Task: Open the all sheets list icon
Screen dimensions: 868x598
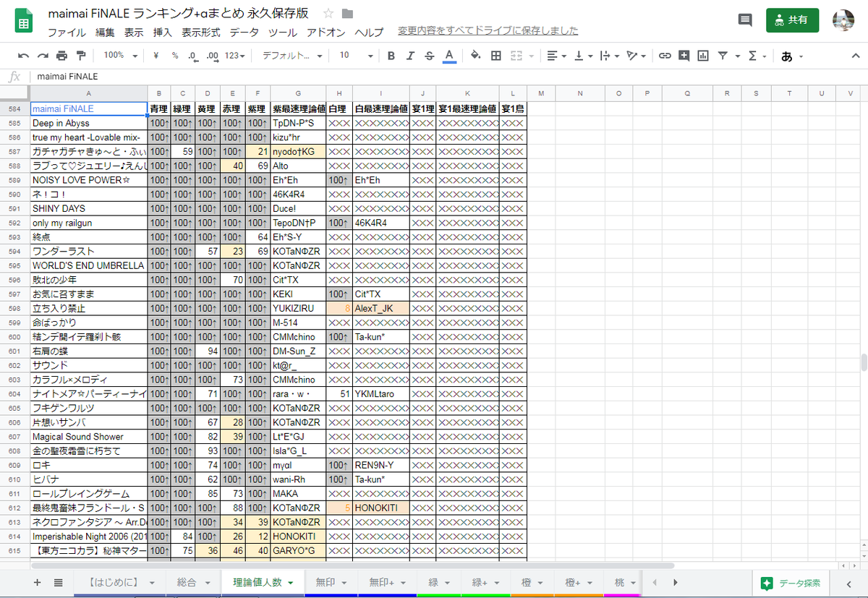Action: 59,582
